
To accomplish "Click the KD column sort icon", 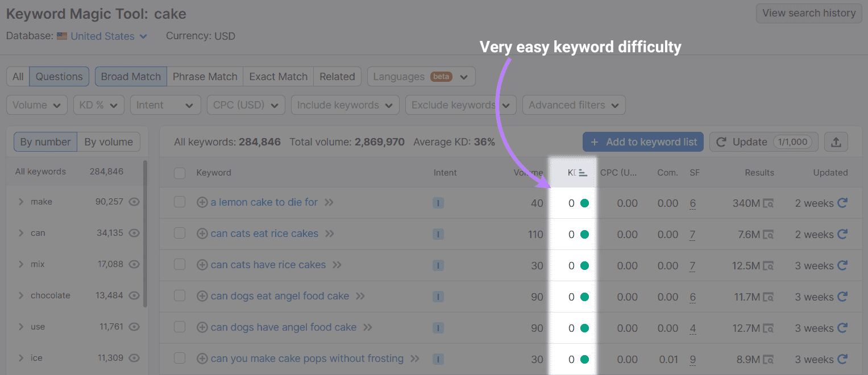I will pyautogui.click(x=583, y=173).
